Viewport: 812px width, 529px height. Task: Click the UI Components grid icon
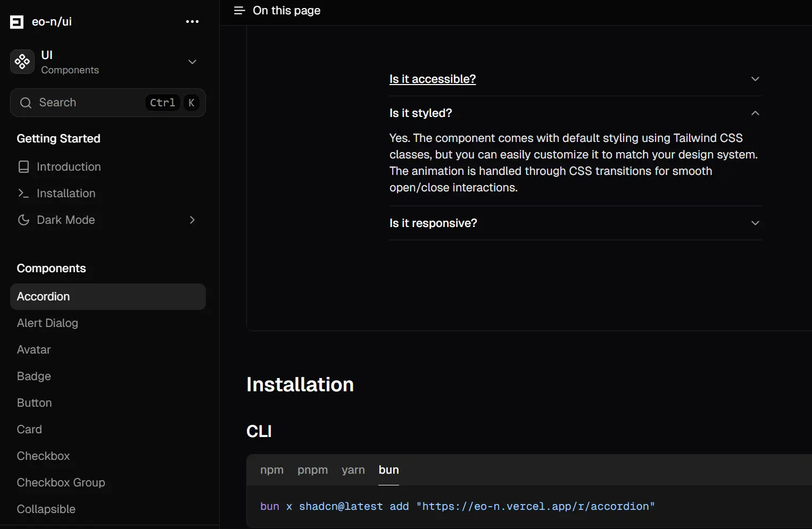pos(22,62)
